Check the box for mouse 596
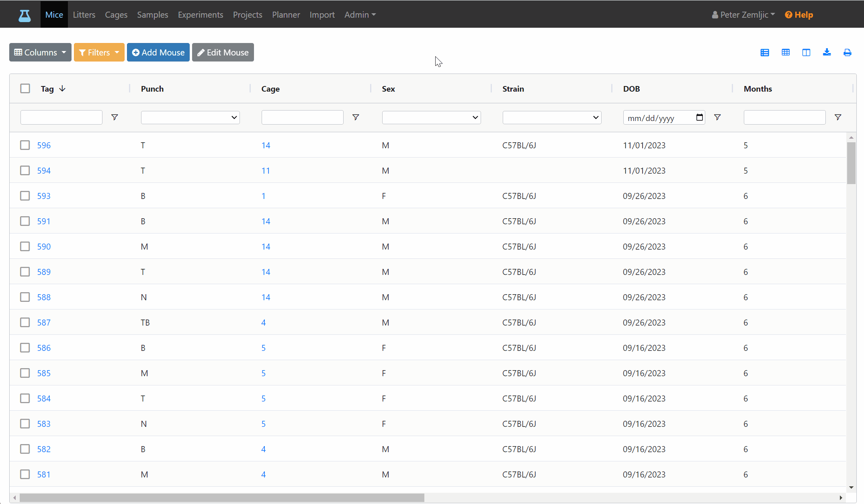This screenshot has width=864, height=504. pyautogui.click(x=25, y=145)
